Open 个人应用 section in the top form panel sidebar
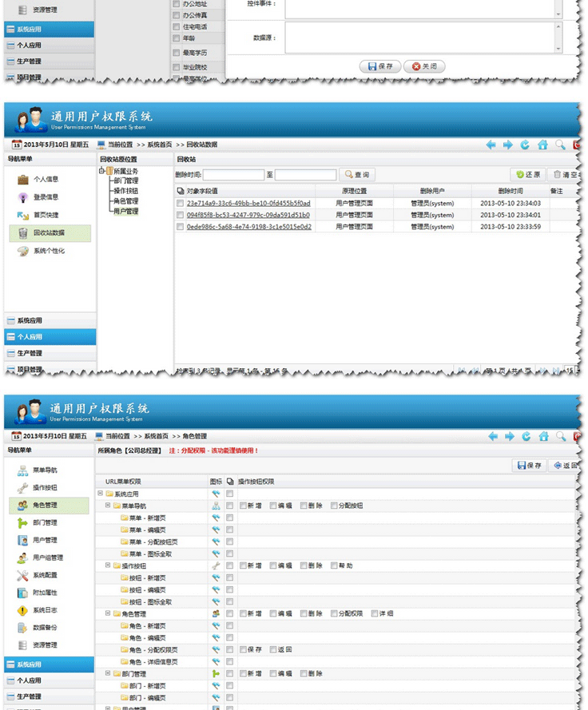Image resolution: width=588 pixels, height=710 pixels. tap(50, 46)
